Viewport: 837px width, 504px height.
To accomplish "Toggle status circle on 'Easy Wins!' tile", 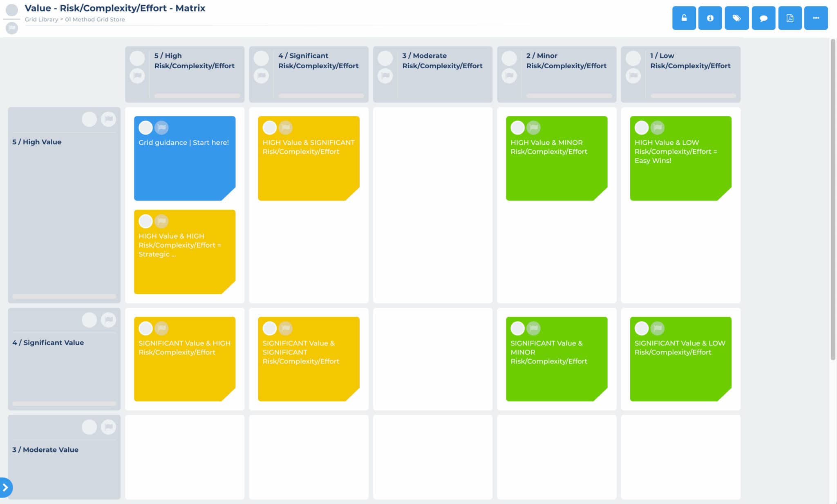I will click(641, 128).
